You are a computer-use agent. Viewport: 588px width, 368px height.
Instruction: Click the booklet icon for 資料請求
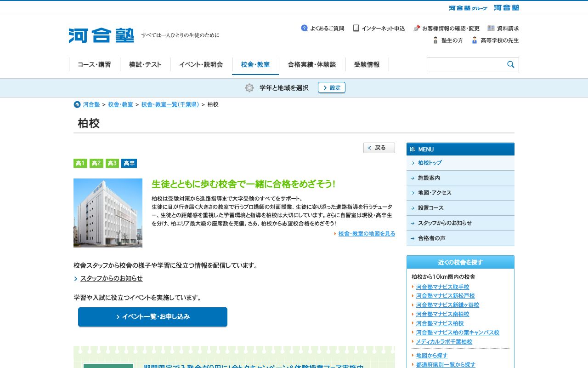click(491, 28)
